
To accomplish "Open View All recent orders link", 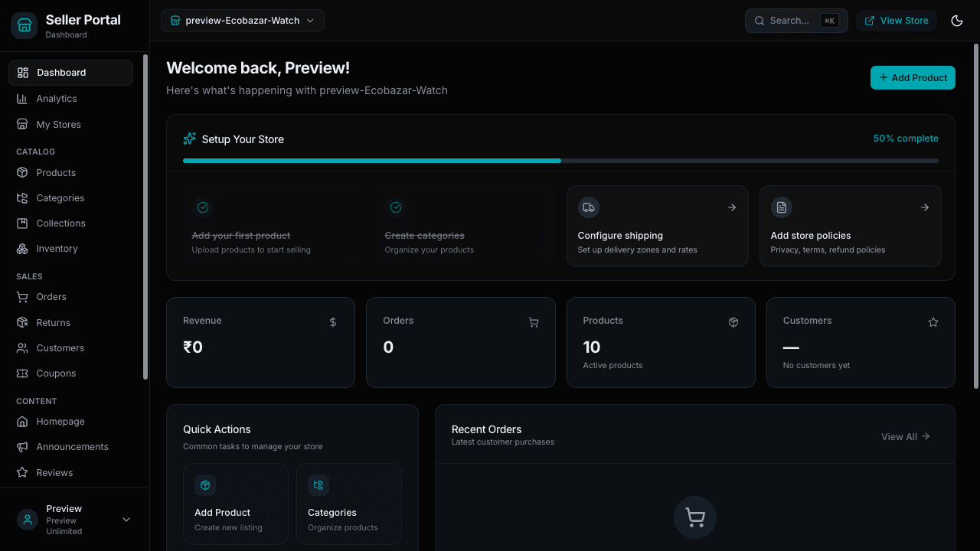I will click(906, 436).
